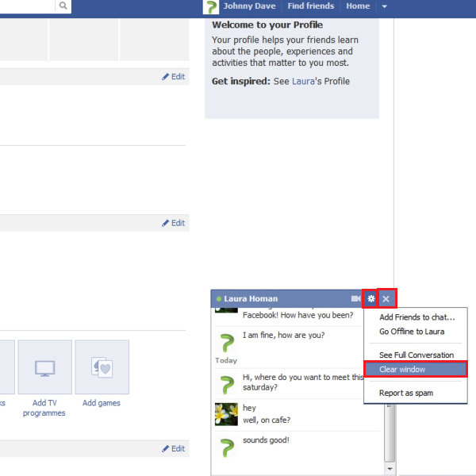Click the Add TV programmes tile icon
The width and height of the screenshot is (476, 476).
[x=45, y=367]
